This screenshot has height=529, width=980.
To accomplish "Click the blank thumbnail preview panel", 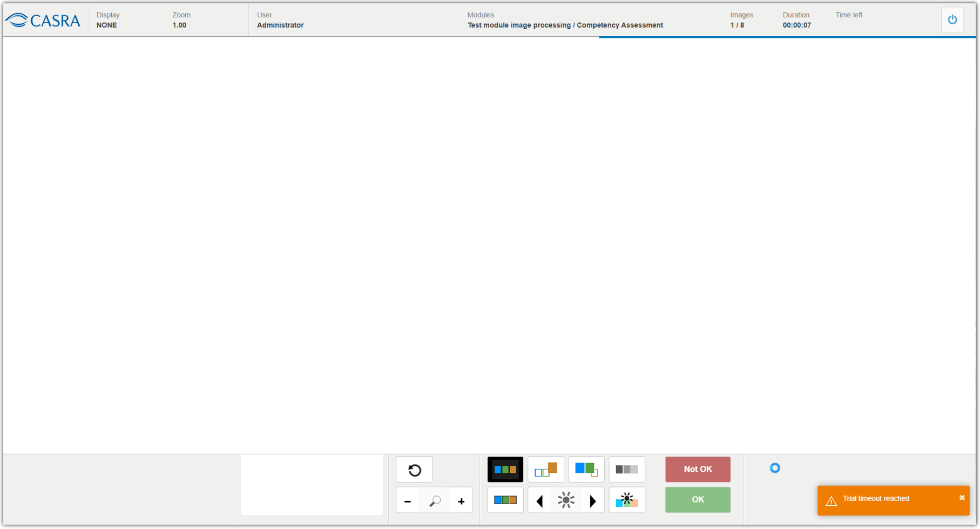I will point(312,485).
